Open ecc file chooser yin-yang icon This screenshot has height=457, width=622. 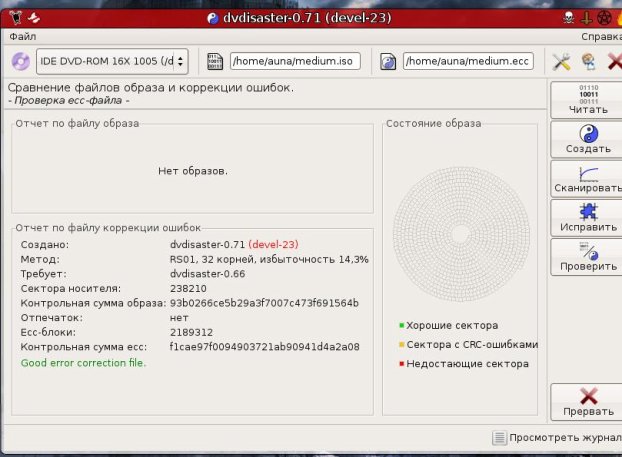388,62
